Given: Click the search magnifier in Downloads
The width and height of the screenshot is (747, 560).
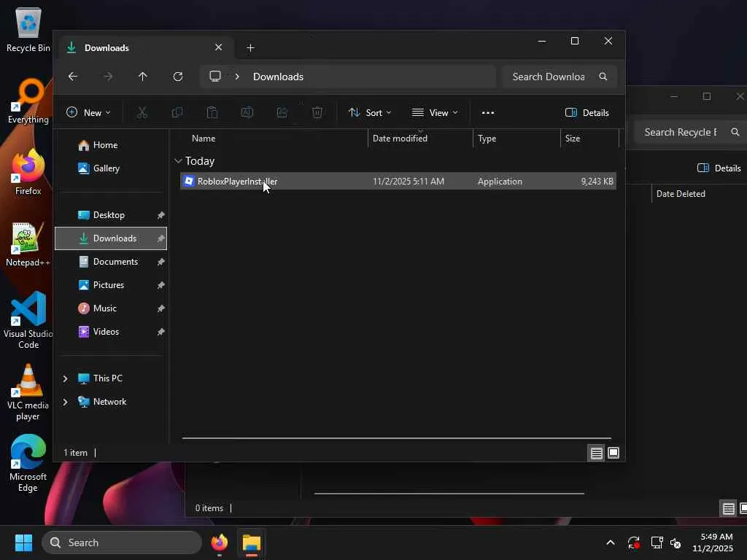Looking at the screenshot, I should [x=603, y=77].
